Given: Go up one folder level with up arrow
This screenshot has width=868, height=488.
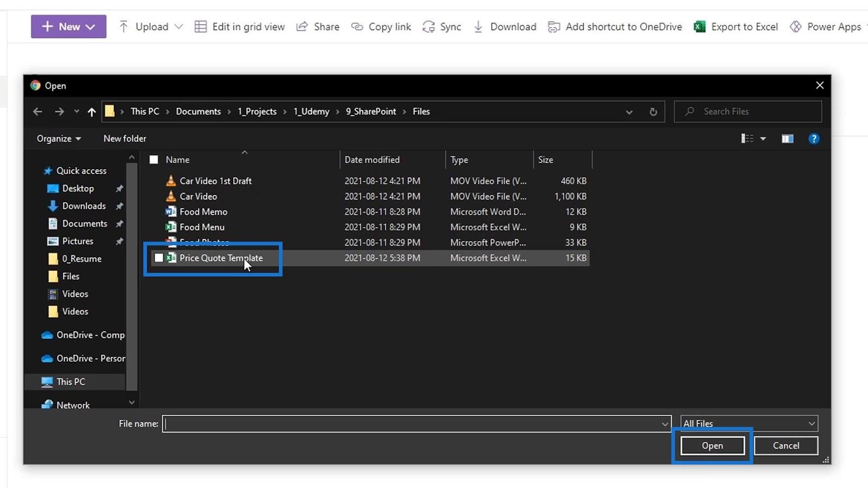Looking at the screenshot, I should click(x=92, y=112).
